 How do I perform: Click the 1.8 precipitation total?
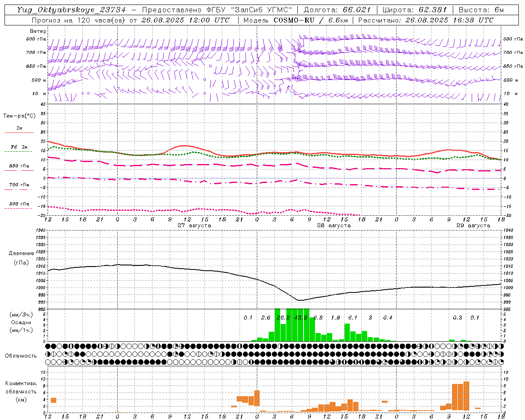coord(336,317)
